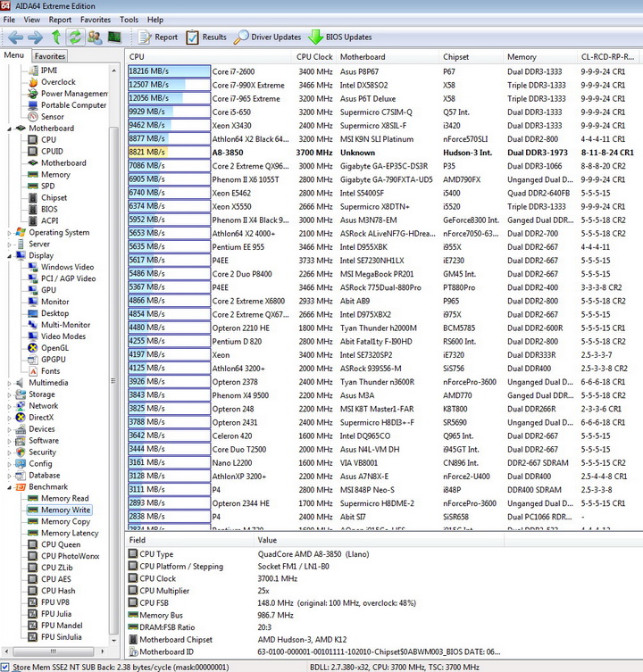Collapse the Motherboard tree node
643x672 pixels.
[10, 129]
